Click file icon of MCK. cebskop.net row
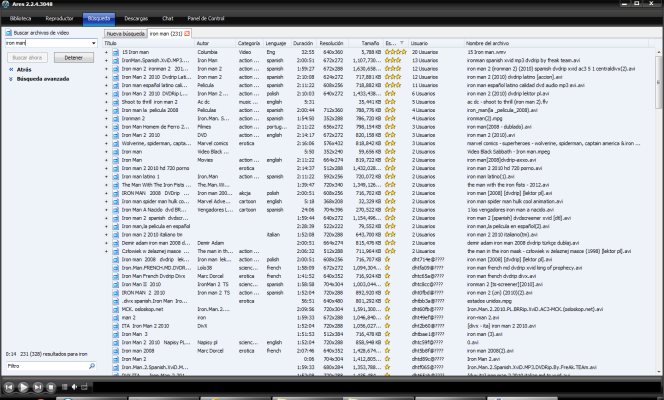The image size is (664, 400). pyautogui.click(x=116, y=309)
